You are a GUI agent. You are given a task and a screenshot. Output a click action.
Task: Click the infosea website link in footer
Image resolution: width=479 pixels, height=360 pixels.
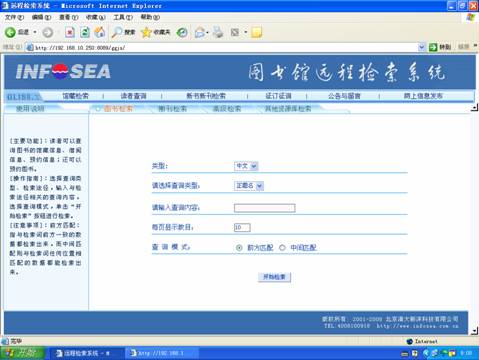pos(418,326)
